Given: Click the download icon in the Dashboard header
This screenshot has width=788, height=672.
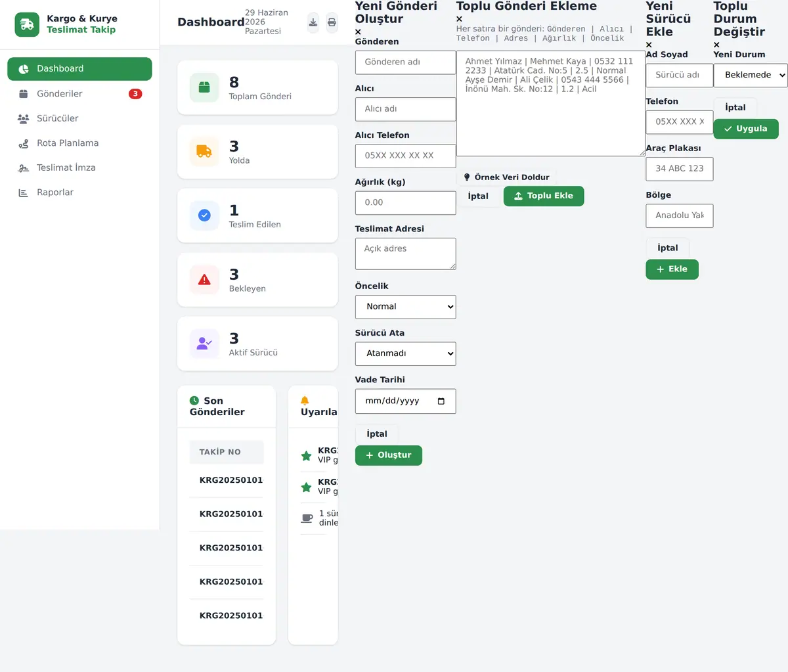Looking at the screenshot, I should (x=313, y=22).
